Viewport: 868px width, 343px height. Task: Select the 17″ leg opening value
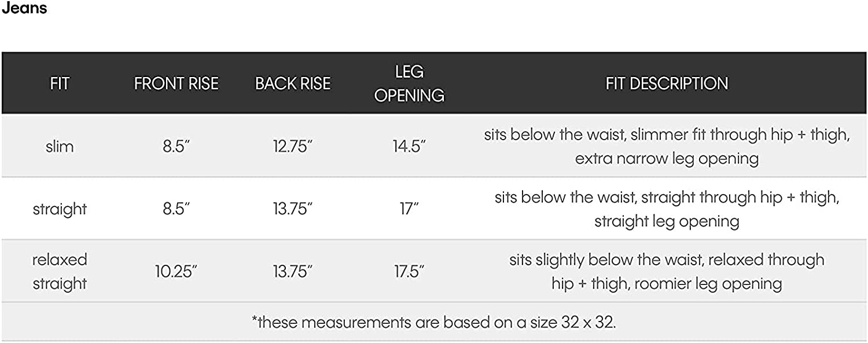pyautogui.click(x=409, y=209)
